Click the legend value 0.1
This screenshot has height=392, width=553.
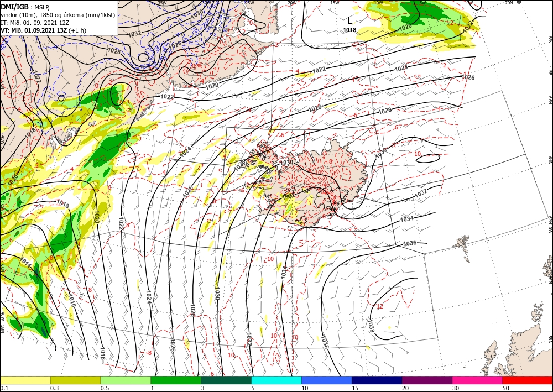pyautogui.click(x=3, y=388)
